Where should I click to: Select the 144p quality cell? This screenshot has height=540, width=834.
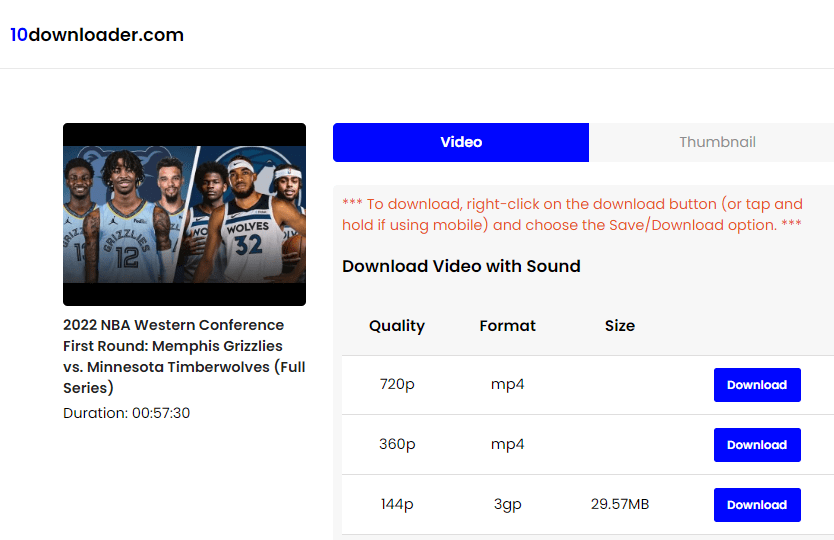click(x=396, y=505)
